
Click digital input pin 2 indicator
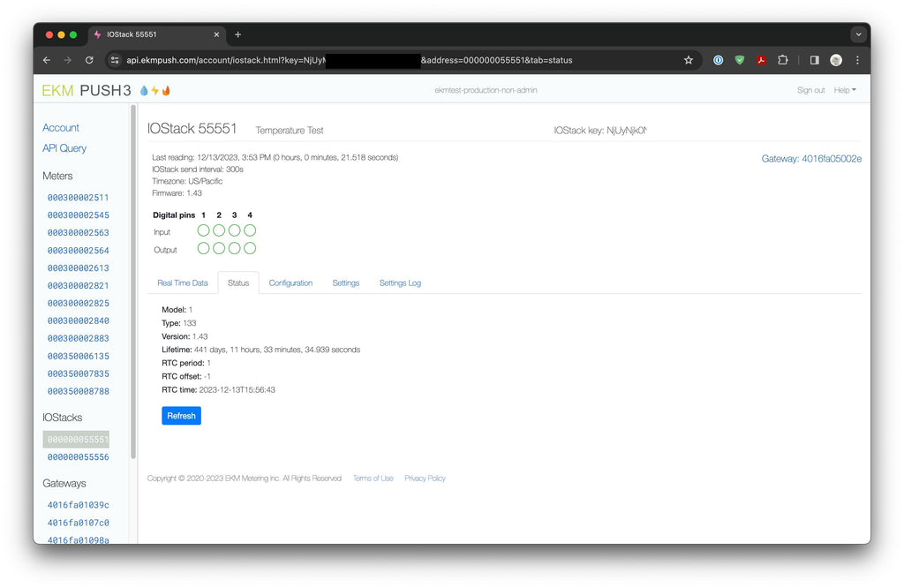click(219, 230)
